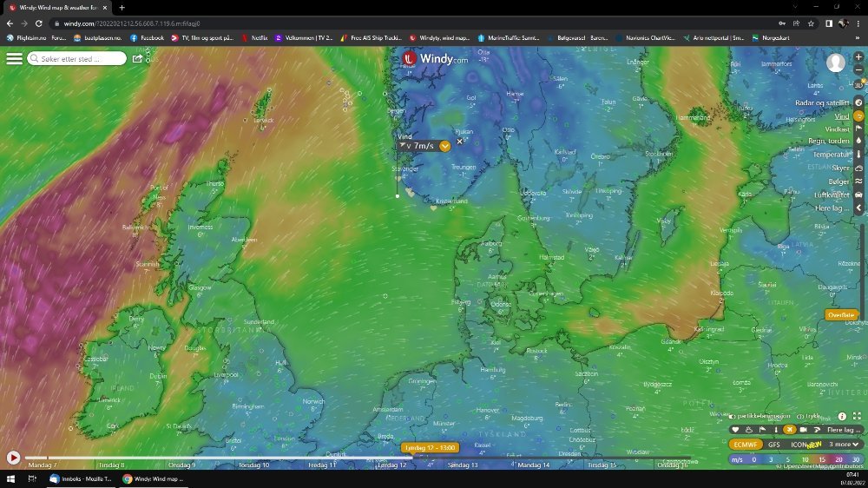Zoom out the map with minus button
Viewport: 868px width, 488px height.
click(x=858, y=70)
